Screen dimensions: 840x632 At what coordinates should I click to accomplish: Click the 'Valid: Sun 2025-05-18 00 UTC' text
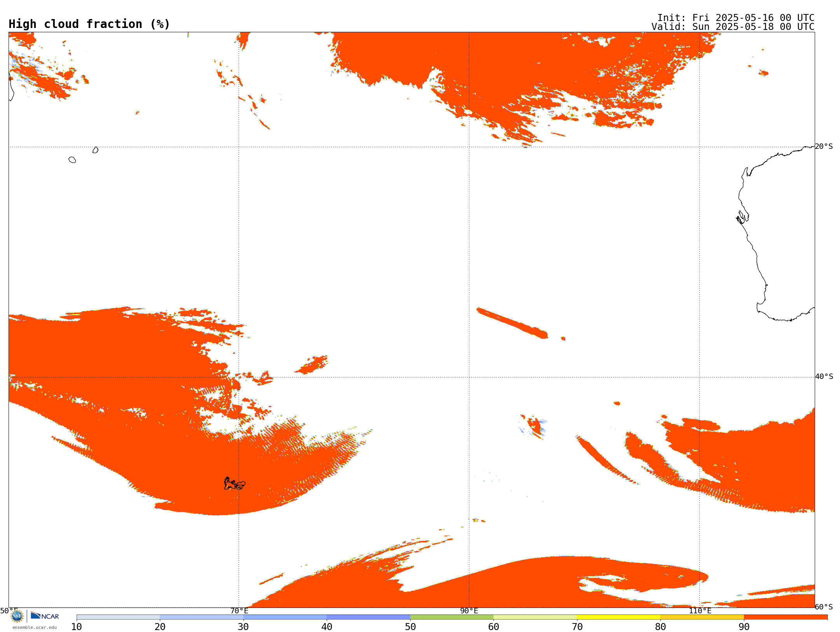[733, 27]
